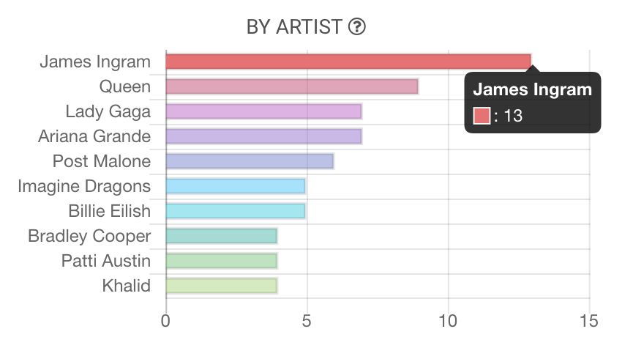Click the James Ingram axis label
This screenshot has width=644, height=359.
coord(95,62)
